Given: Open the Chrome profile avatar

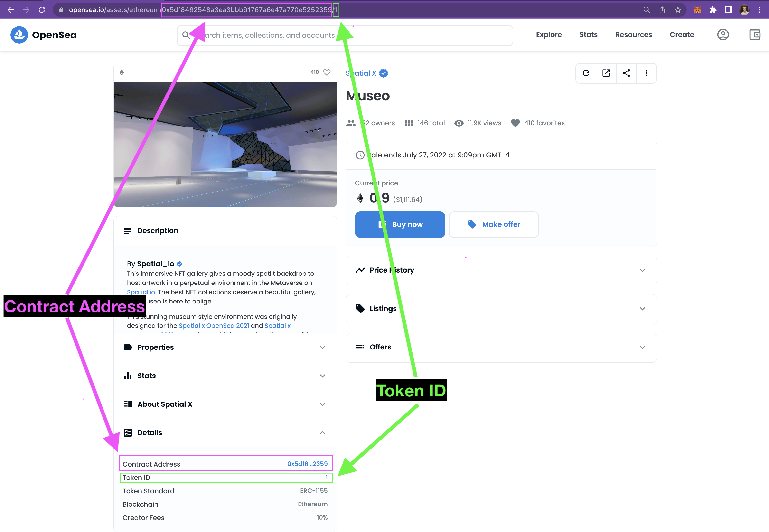Looking at the screenshot, I should 744,10.
